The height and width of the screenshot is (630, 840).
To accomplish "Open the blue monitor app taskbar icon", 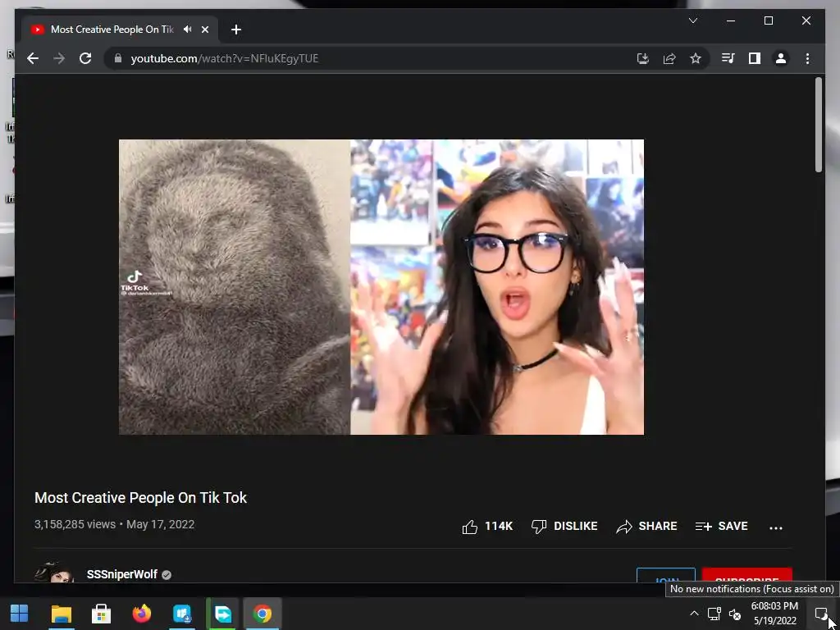I will 182,614.
